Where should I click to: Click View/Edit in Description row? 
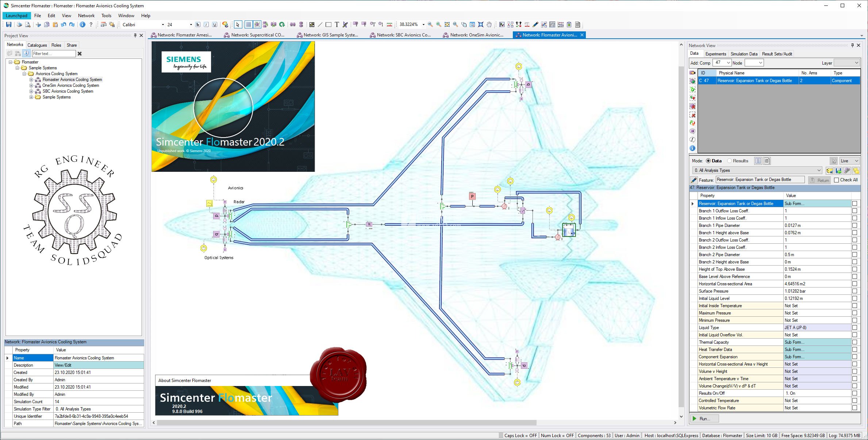tap(99, 365)
